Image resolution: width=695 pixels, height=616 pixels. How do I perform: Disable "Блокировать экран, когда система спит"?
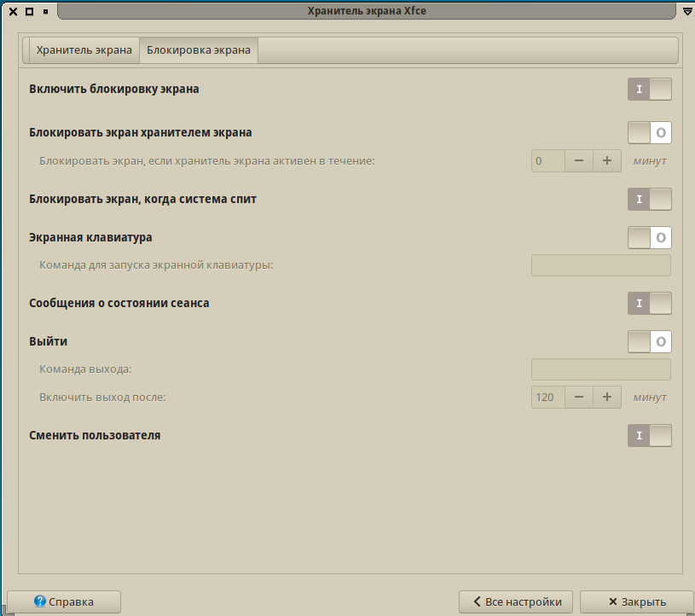point(649,199)
